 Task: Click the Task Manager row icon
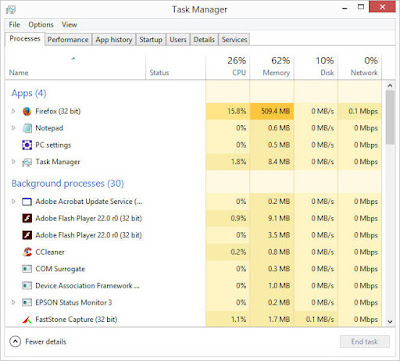(27, 162)
